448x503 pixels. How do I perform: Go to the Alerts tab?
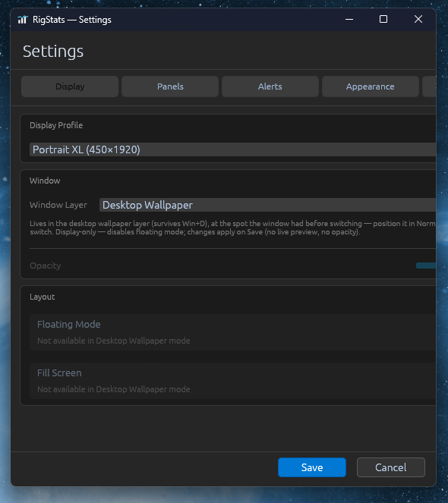click(270, 86)
